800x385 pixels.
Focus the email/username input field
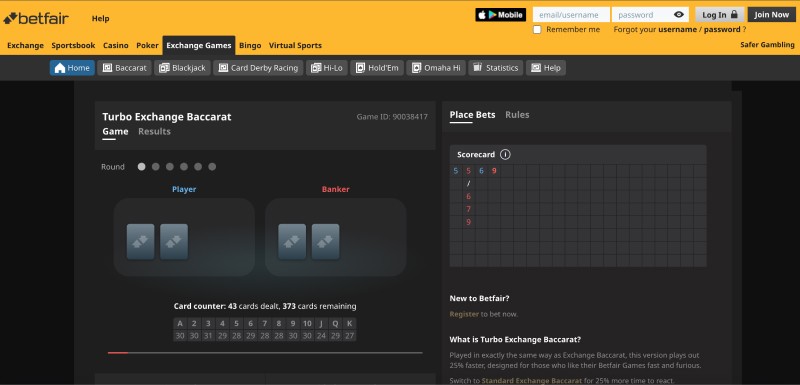(x=571, y=15)
